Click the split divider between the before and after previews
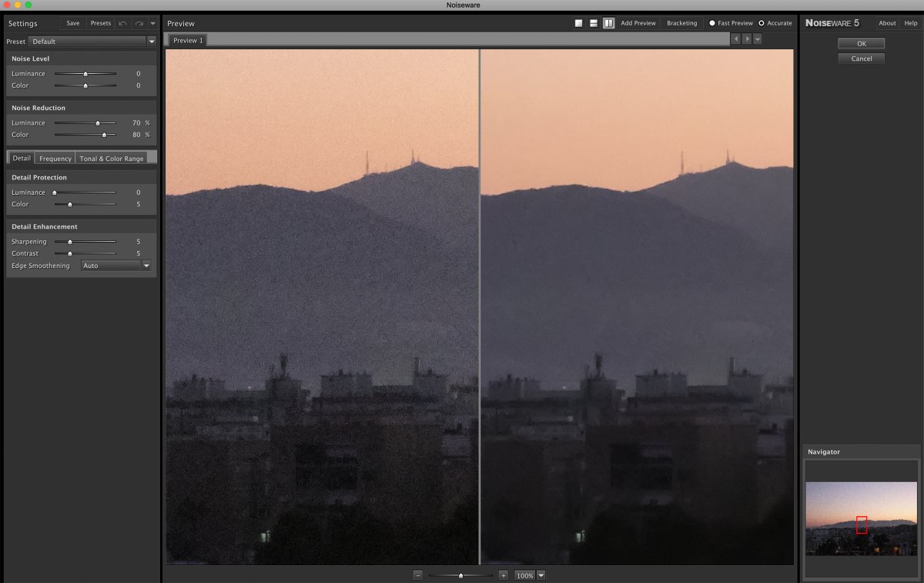This screenshot has height=583, width=924. click(479, 307)
